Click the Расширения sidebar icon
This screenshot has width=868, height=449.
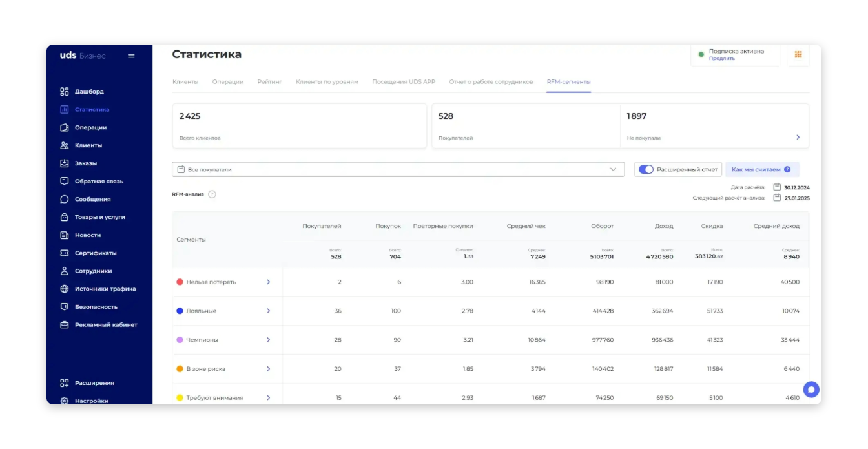coord(64,383)
